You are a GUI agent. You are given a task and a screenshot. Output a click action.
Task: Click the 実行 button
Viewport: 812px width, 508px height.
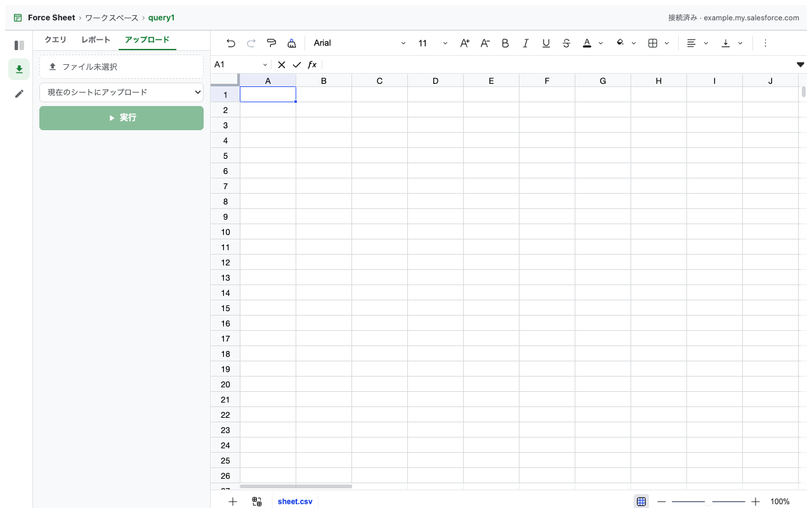click(x=121, y=118)
